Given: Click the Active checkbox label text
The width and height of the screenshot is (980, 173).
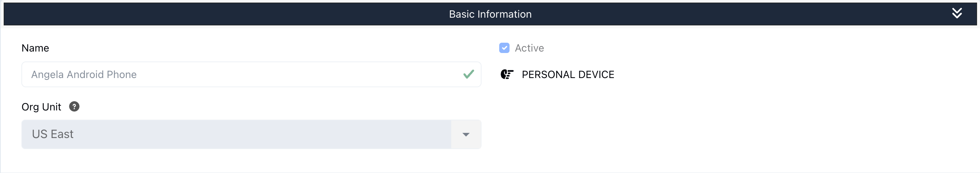Looking at the screenshot, I should (529, 48).
